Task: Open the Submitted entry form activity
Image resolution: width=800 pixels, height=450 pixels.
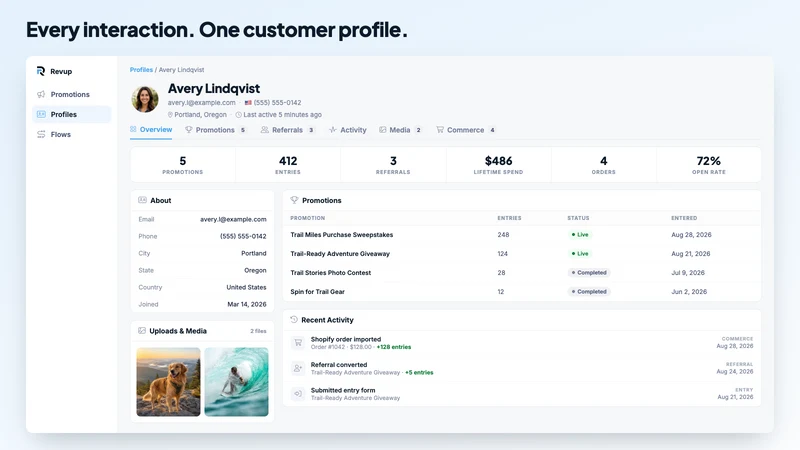Action: click(522, 394)
